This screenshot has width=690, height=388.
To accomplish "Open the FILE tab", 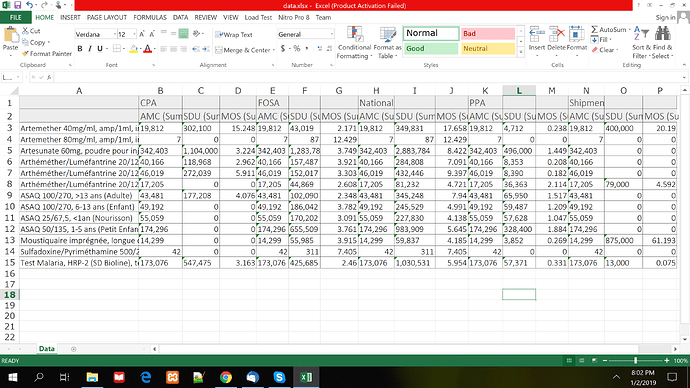I will (x=15, y=18).
